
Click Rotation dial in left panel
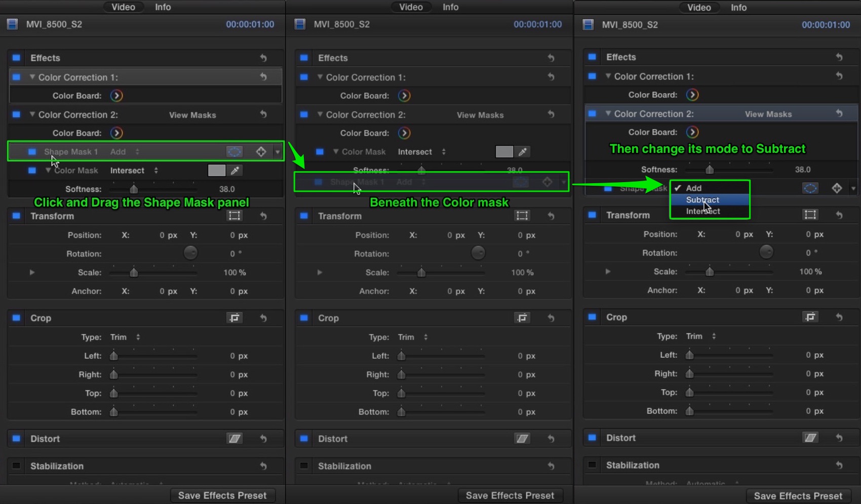[x=190, y=253]
